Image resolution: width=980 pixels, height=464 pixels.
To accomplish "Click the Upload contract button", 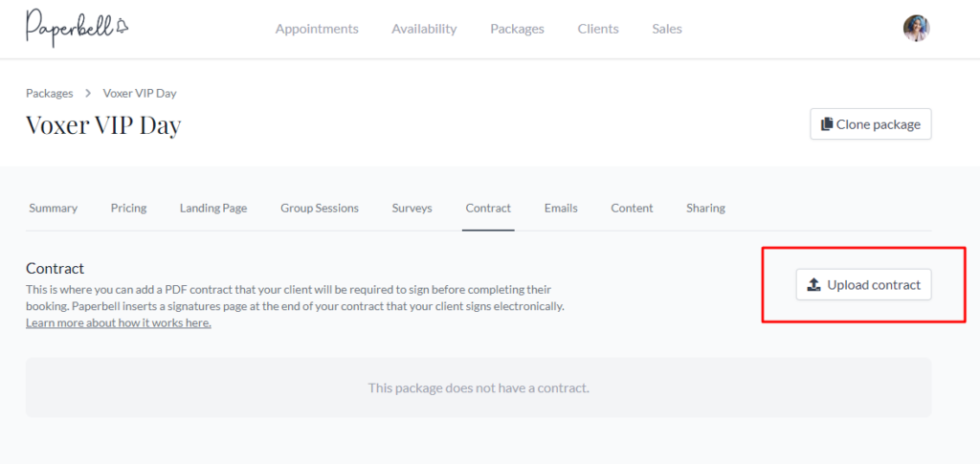I will pyautogui.click(x=864, y=285).
